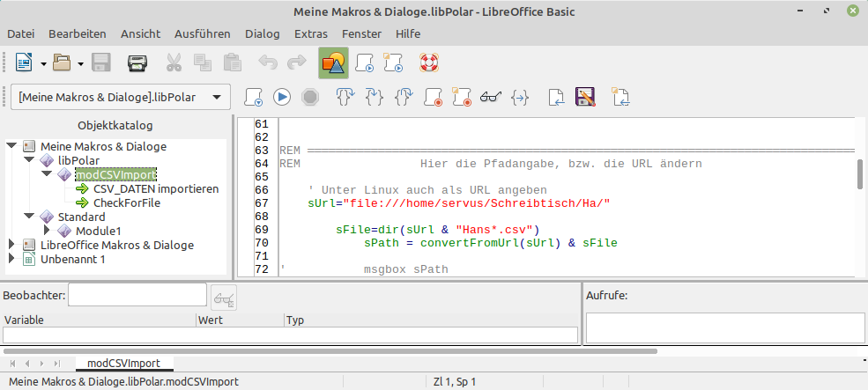Click the Find Parenthesis icon
The height and width of the screenshot is (390, 868).
[x=519, y=98]
